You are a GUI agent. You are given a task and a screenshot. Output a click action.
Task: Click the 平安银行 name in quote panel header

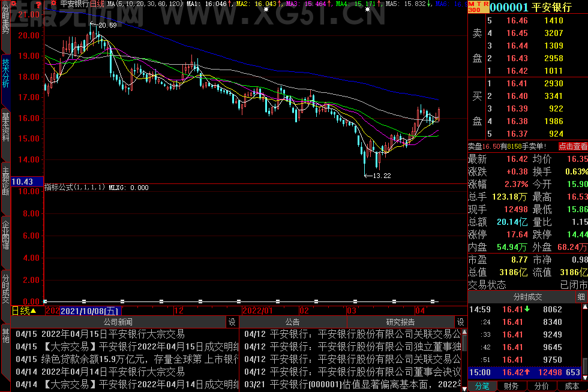(x=551, y=7)
